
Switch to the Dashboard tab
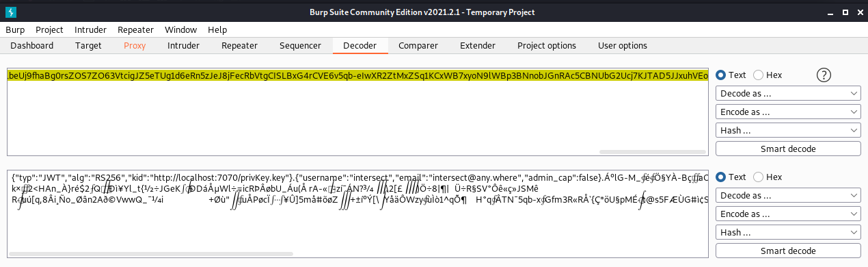tap(31, 46)
